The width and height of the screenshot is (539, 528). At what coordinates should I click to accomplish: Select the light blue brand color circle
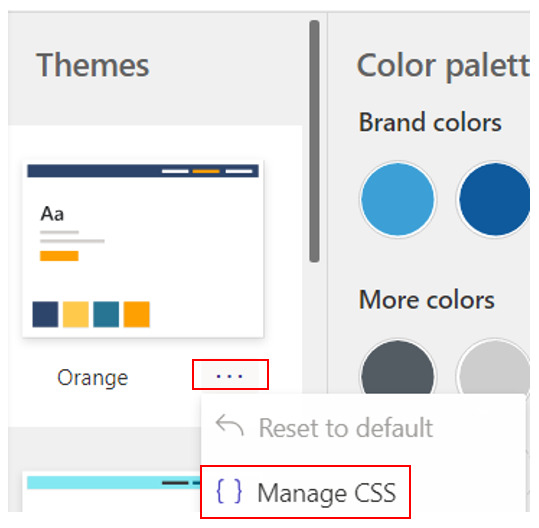click(x=398, y=199)
